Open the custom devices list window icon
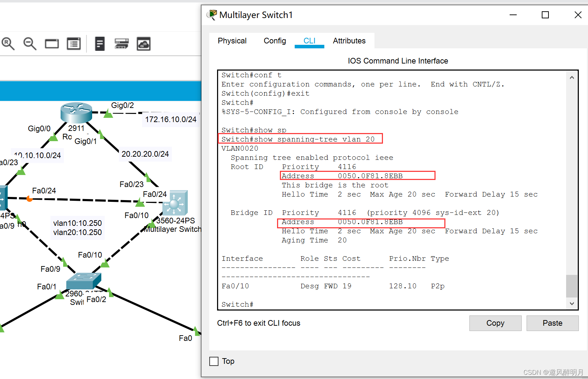The image size is (588, 379). click(74, 44)
